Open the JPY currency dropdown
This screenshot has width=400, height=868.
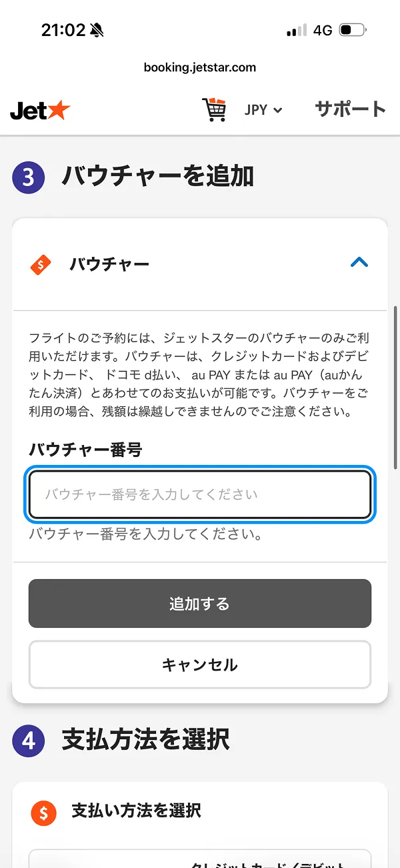(263, 110)
